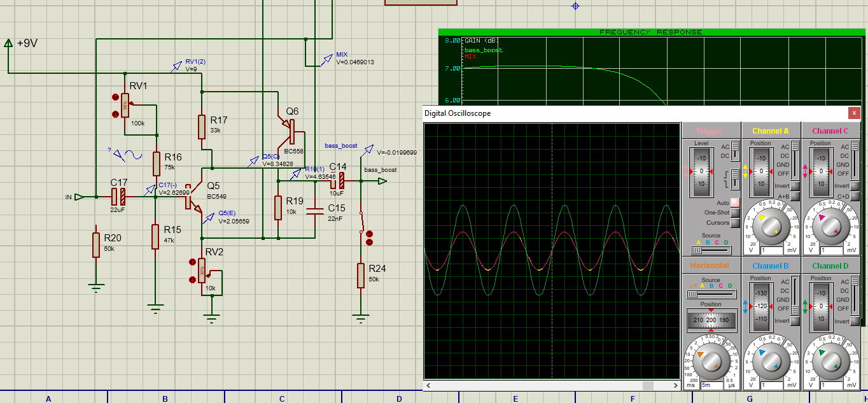Select capacitor C17 symbol
The height and width of the screenshot is (403, 868).
[x=118, y=197]
